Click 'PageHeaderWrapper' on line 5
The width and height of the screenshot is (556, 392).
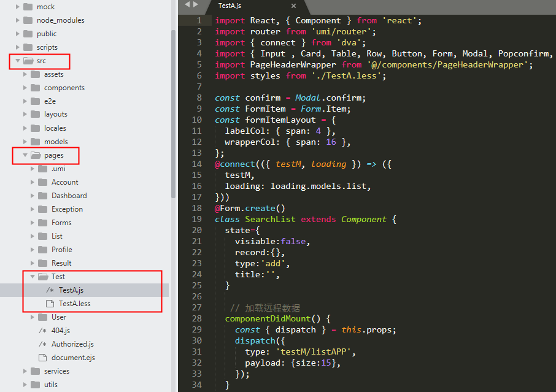tap(293, 64)
